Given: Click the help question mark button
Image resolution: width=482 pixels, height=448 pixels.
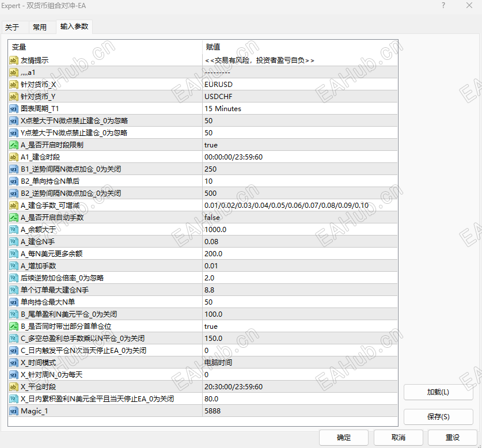Looking at the screenshot, I should [x=443, y=6].
